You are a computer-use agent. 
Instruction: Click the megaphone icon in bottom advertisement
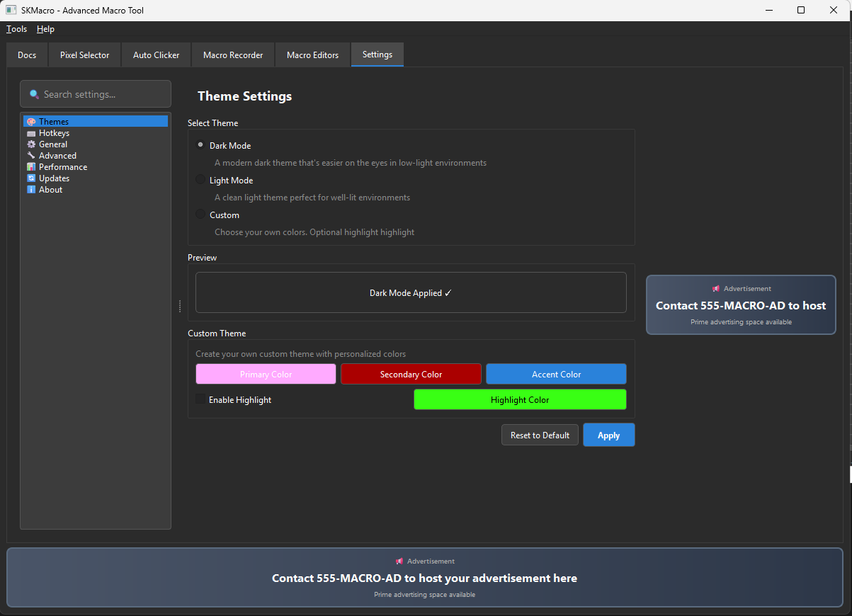point(399,561)
